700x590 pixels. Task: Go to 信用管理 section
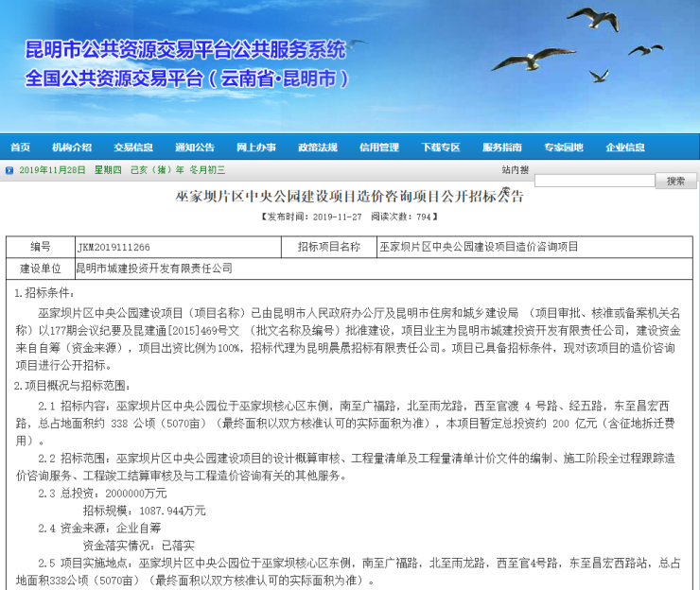coord(379,147)
